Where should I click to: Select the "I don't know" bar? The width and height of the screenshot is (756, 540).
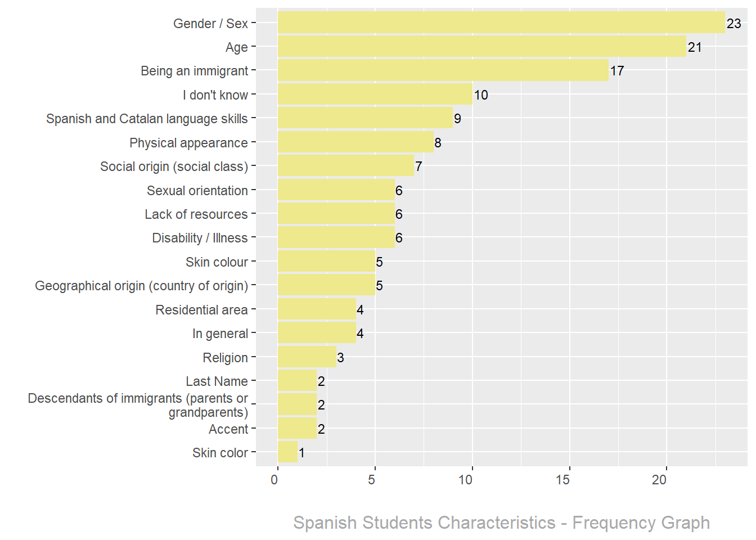pyautogui.click(x=375, y=94)
